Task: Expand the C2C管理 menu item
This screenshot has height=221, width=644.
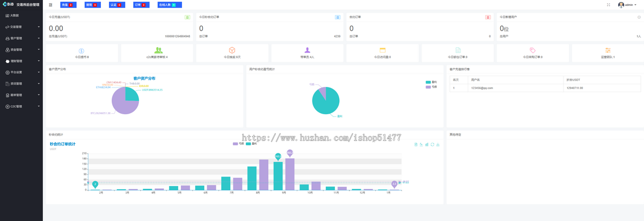Action: [x=21, y=106]
